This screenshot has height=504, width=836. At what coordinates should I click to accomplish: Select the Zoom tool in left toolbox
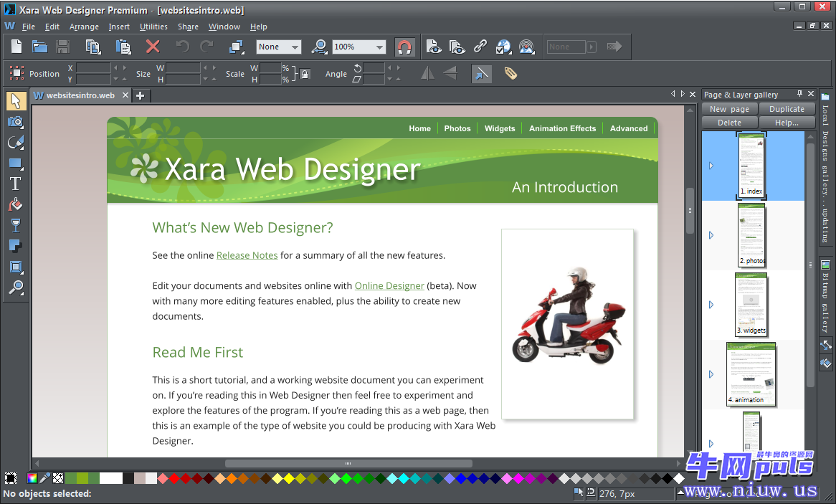coord(16,287)
